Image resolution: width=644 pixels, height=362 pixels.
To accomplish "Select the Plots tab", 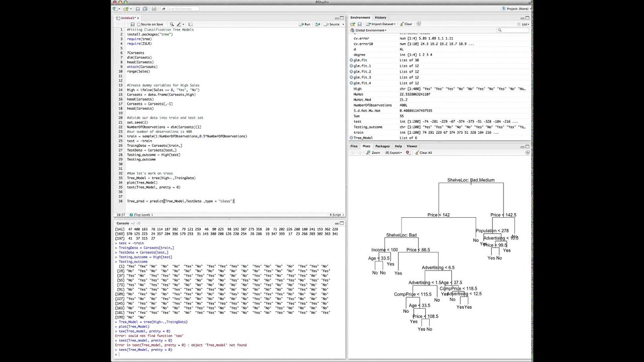I will (366, 146).
